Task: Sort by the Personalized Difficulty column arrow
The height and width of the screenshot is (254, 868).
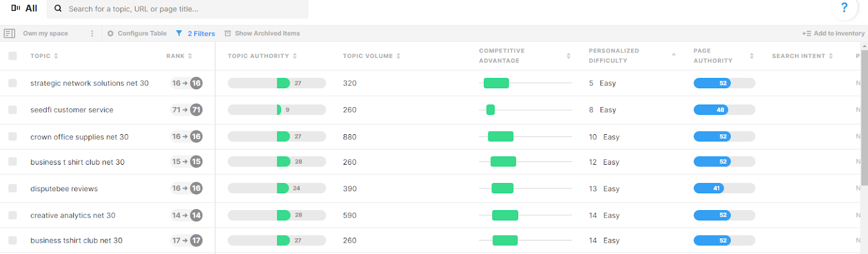Action: point(674,54)
